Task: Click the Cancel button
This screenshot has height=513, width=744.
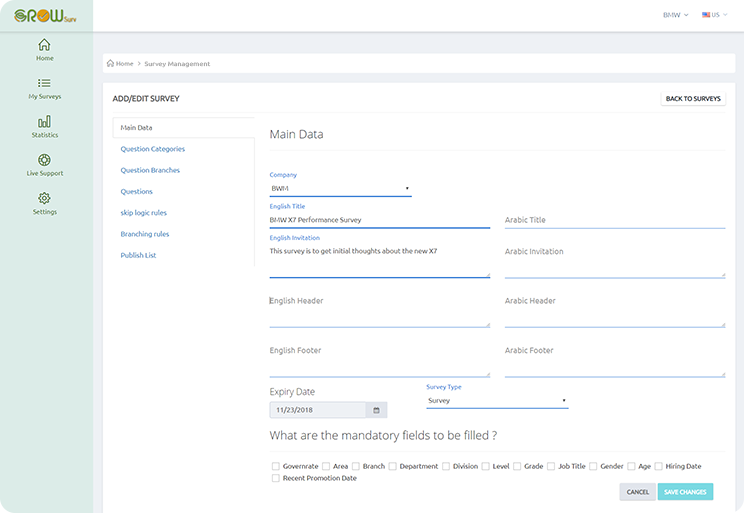Action: (637, 492)
